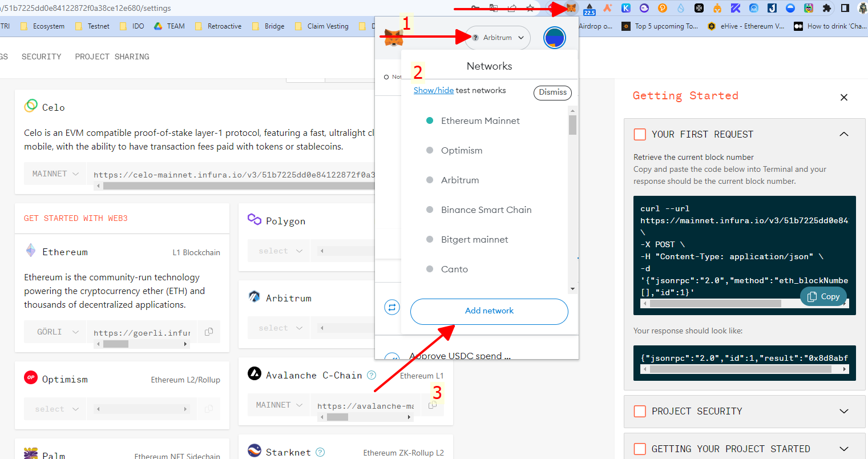Copy the Avalanche mainnet endpoint URL
The height and width of the screenshot is (459, 868).
433,405
